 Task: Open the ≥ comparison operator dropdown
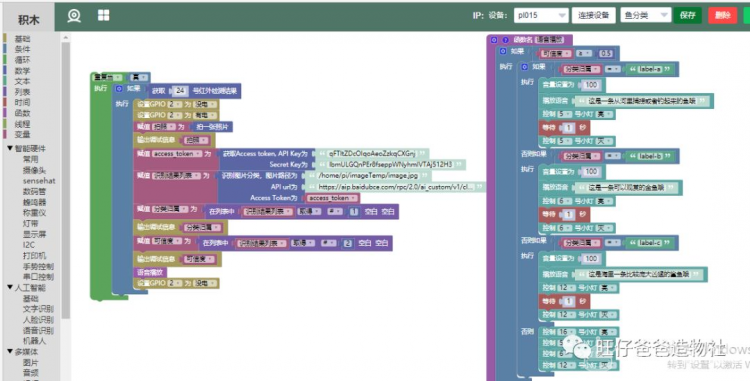click(x=584, y=54)
